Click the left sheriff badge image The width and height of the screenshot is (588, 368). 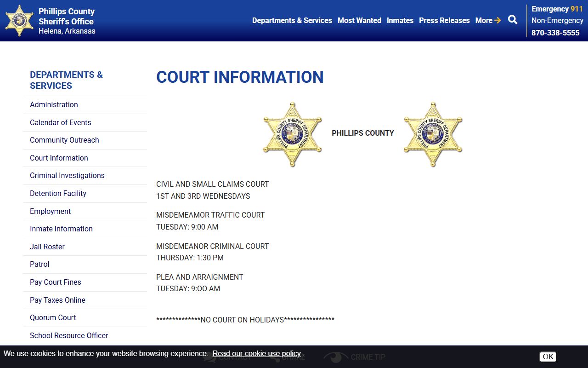pyautogui.click(x=293, y=134)
